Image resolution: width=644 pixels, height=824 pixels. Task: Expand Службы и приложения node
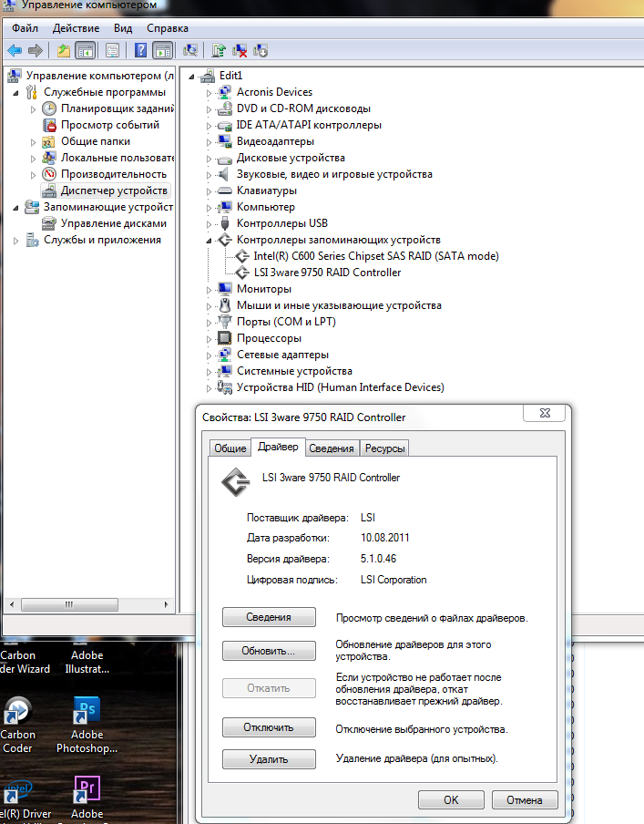[15, 241]
